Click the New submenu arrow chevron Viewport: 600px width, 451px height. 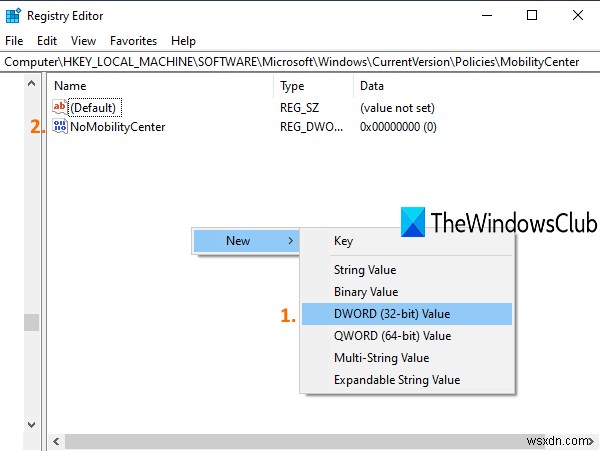click(290, 241)
